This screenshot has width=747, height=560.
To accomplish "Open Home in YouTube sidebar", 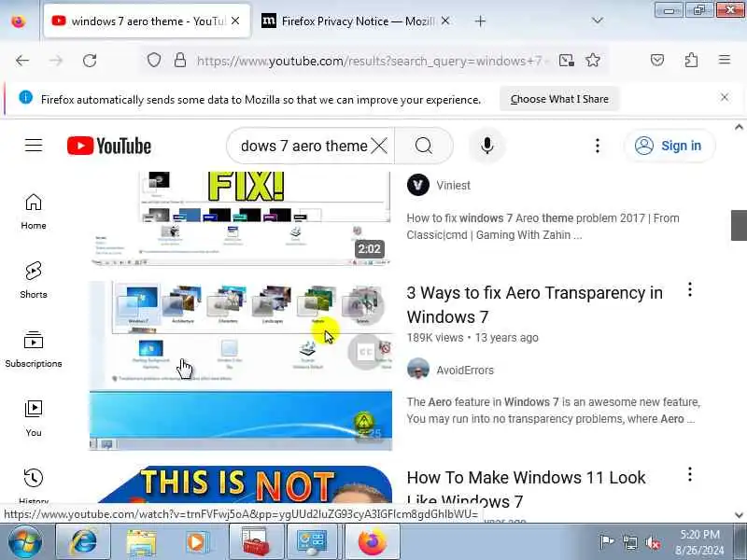I will tap(34, 211).
